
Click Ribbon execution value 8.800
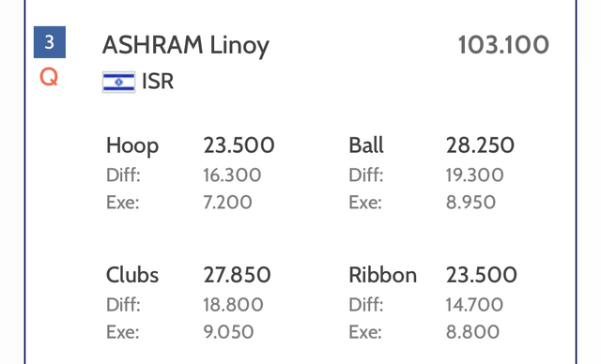(x=472, y=332)
